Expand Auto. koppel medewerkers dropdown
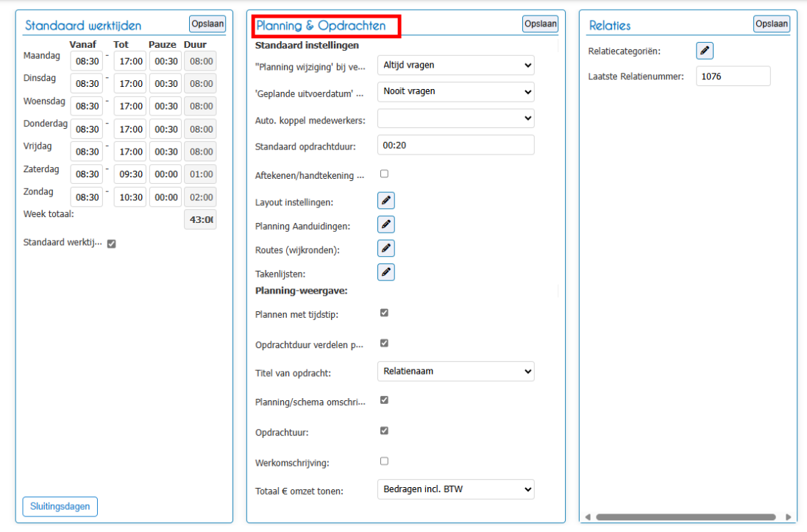This screenshot has width=807, height=532. click(456, 118)
